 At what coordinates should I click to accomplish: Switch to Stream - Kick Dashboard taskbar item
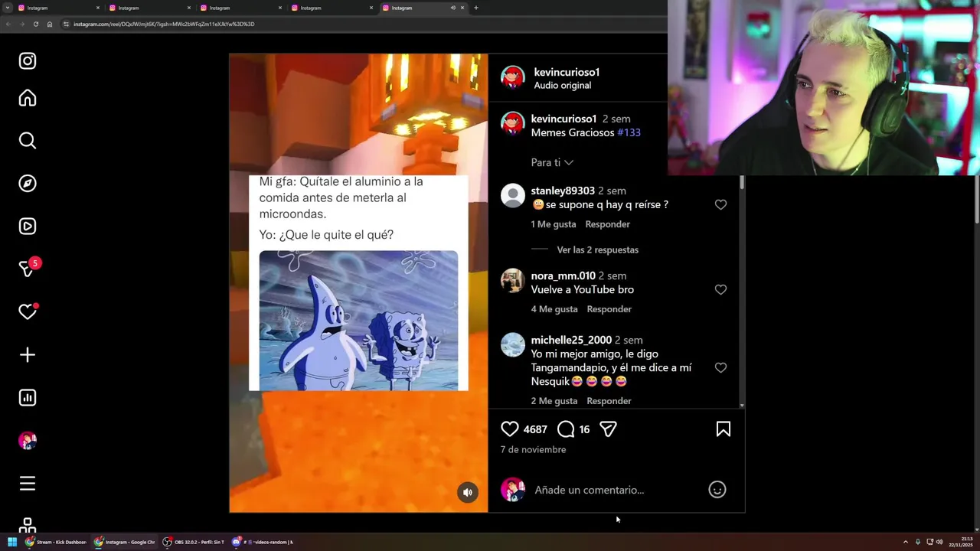click(x=57, y=542)
